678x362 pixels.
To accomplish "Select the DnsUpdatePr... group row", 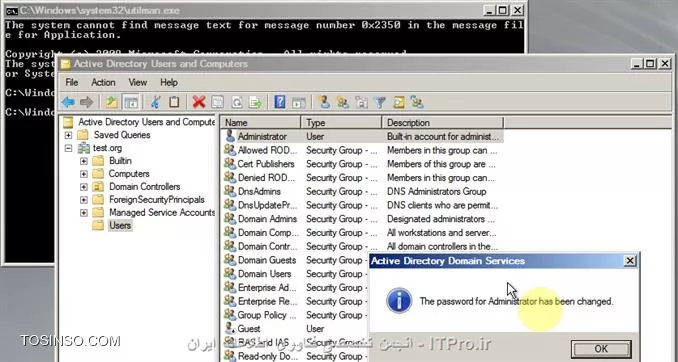I will (x=362, y=205).
